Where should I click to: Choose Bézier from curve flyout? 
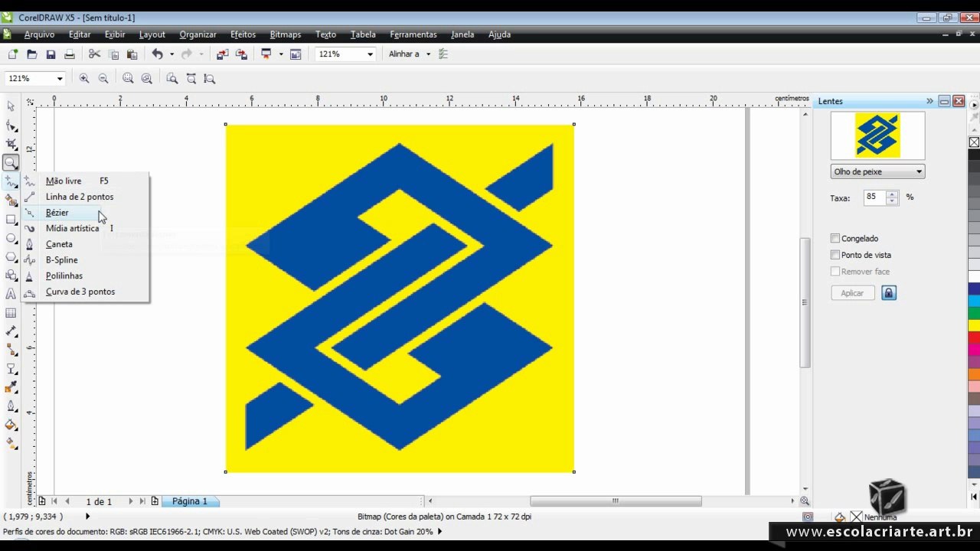coord(86,213)
